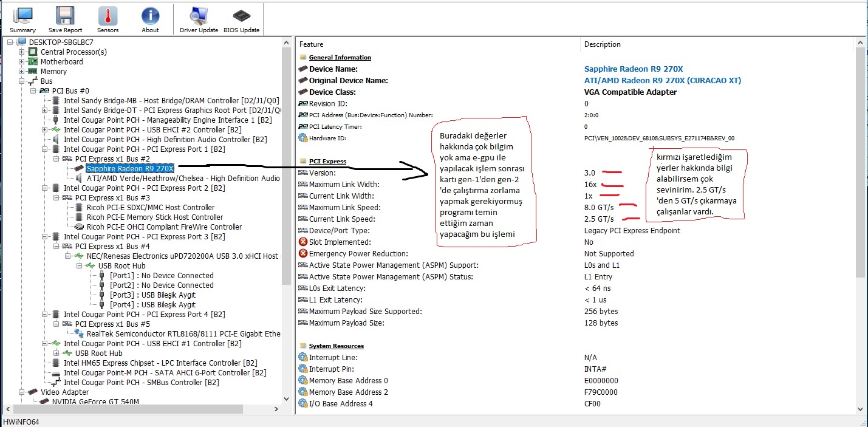
Task: Click the icon beside Ricoh PCI-E OHCI FireWire Controller
Action: click(80, 227)
